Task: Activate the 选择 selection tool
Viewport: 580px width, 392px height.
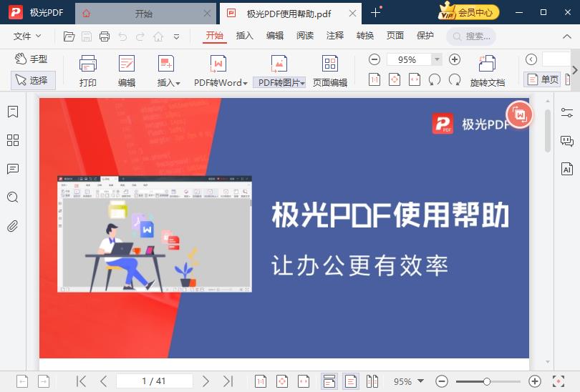Action: 33,80
